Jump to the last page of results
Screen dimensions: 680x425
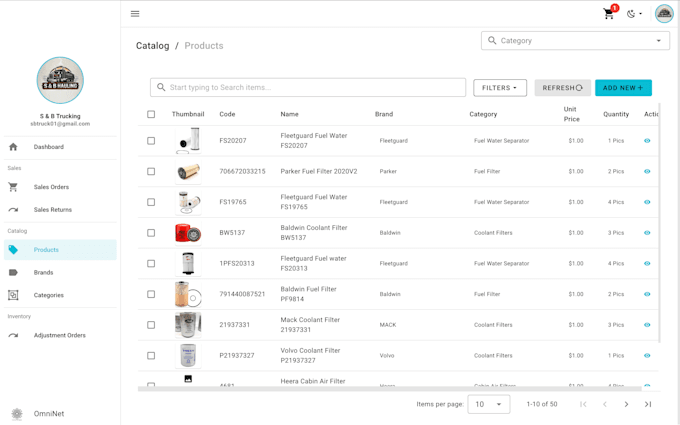tap(648, 404)
